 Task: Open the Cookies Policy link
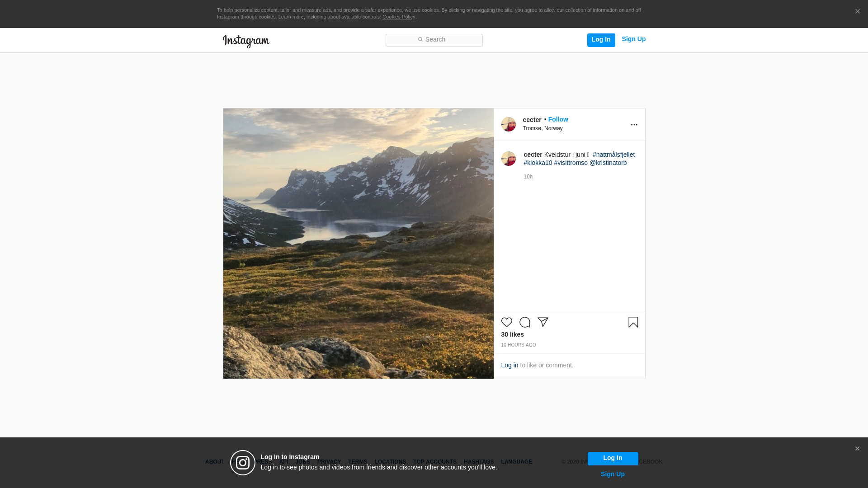[x=398, y=17]
